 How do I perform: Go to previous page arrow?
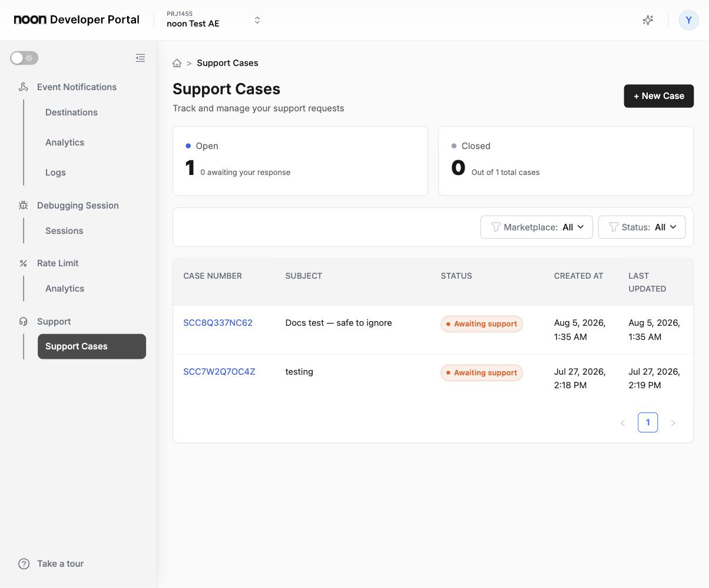(622, 423)
